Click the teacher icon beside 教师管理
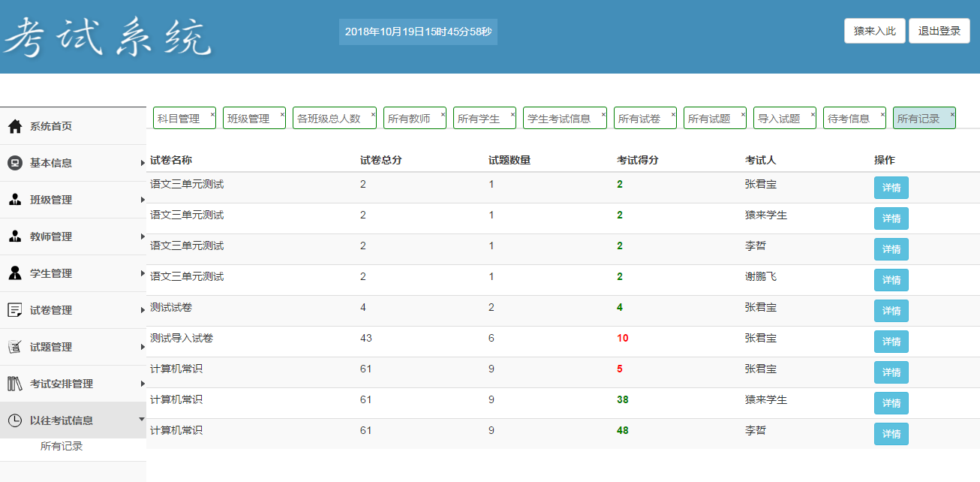Viewport: 980px width, 482px height. [x=15, y=236]
